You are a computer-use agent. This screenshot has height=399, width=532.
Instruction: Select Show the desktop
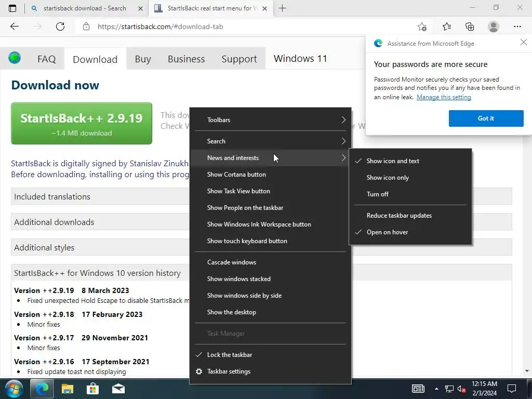[270, 312]
